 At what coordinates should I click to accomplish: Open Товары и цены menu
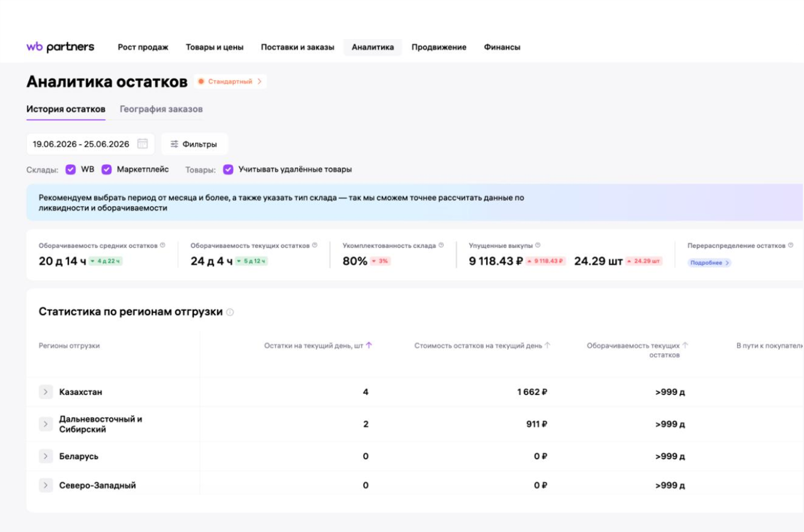click(x=215, y=47)
